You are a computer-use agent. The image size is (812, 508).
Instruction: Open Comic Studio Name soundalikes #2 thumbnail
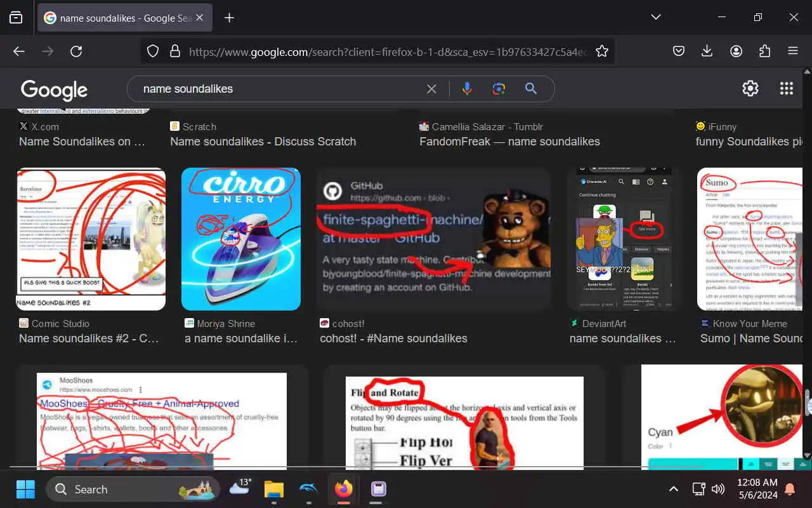[x=91, y=239]
